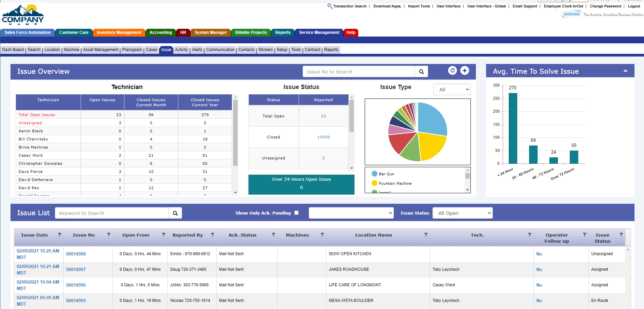Click Total Open count 23
The image size is (644, 309).
pos(323,116)
